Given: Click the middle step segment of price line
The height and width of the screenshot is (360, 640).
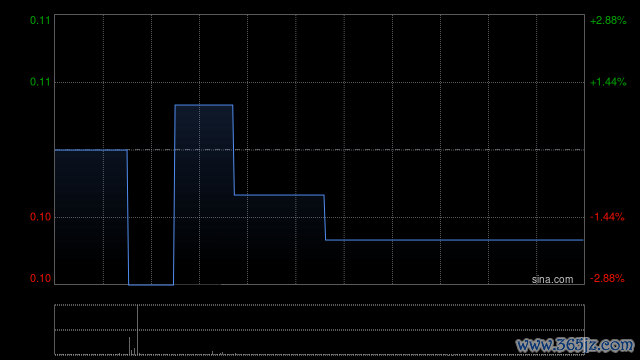Looking at the screenshot, I should click(279, 195).
